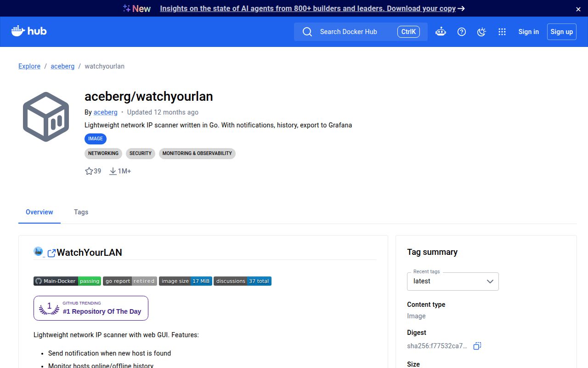Viewport: 588px width, 368px height.
Task: Click the discussions 37 total badge
Action: coord(243,281)
